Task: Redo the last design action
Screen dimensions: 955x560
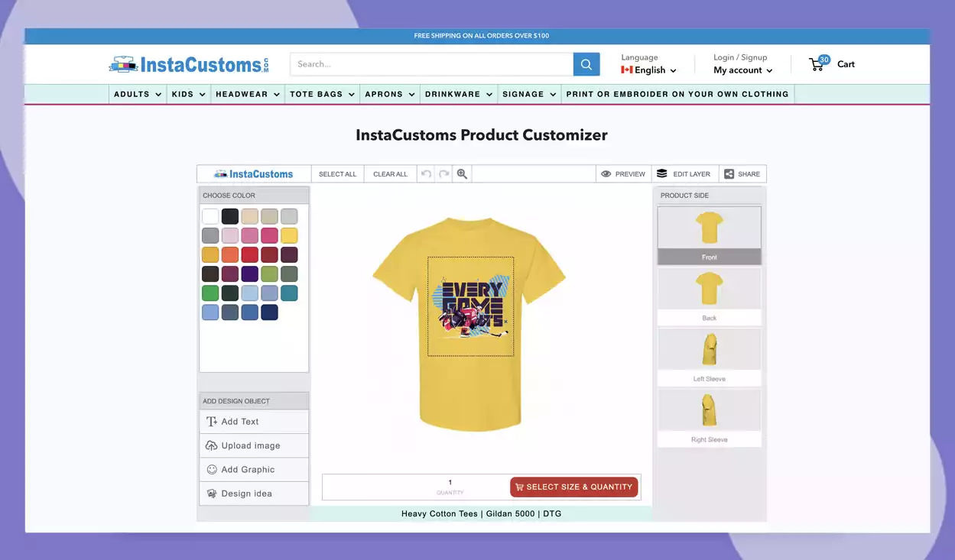Action: click(443, 174)
